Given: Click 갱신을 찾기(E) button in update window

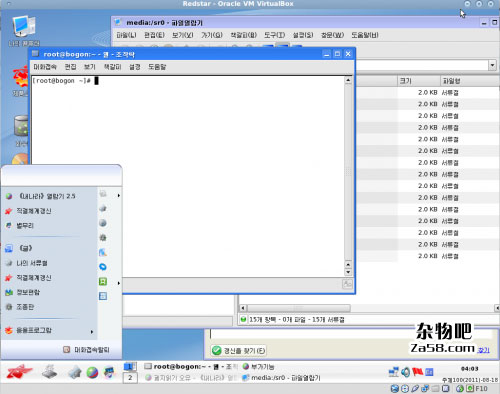Looking at the screenshot, I should click(x=239, y=350).
